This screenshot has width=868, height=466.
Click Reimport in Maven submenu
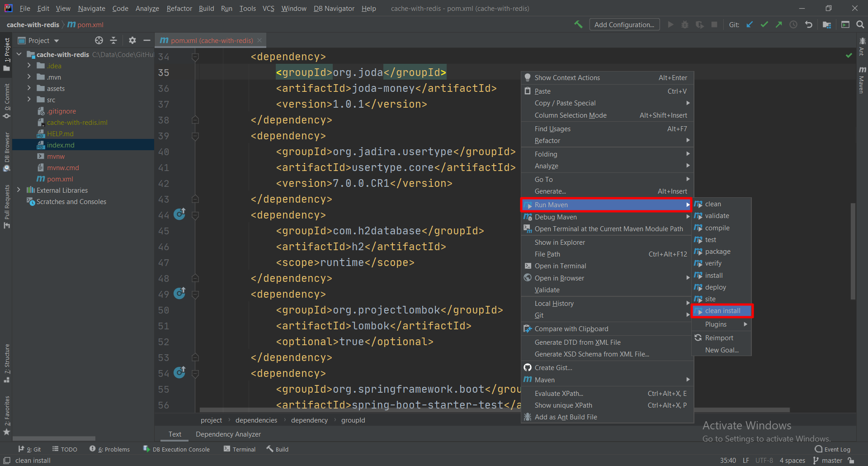point(721,338)
